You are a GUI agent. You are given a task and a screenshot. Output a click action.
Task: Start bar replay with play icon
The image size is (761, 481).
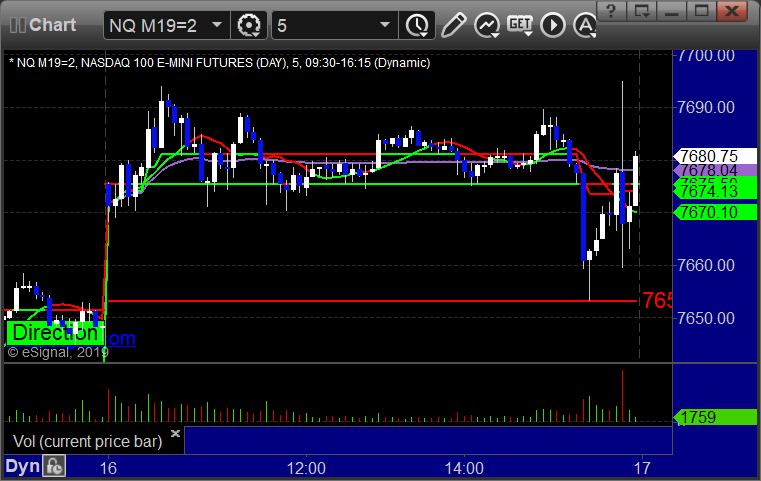[553, 25]
